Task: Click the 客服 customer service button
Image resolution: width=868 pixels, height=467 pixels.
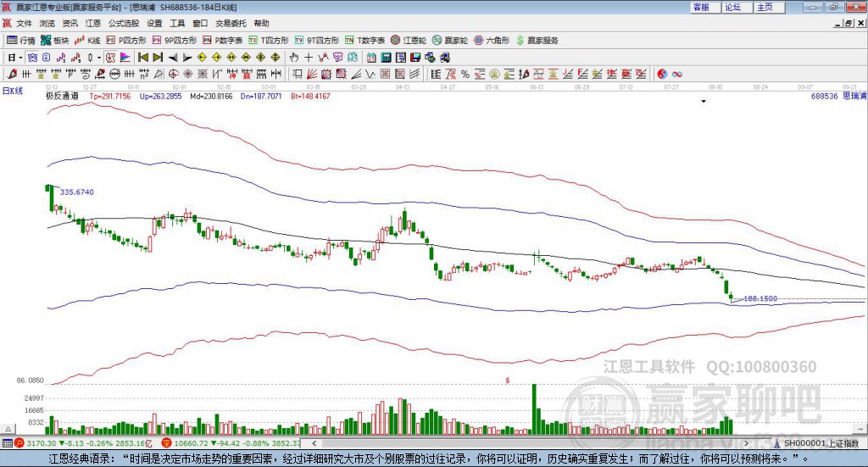Action: (704, 7)
